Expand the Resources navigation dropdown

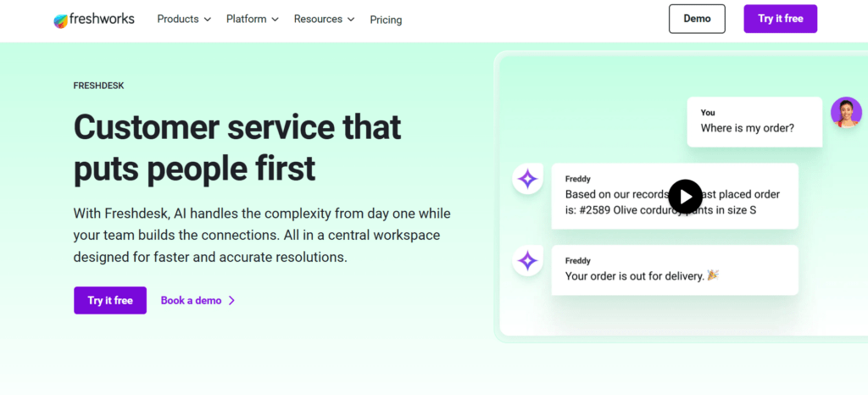point(324,19)
